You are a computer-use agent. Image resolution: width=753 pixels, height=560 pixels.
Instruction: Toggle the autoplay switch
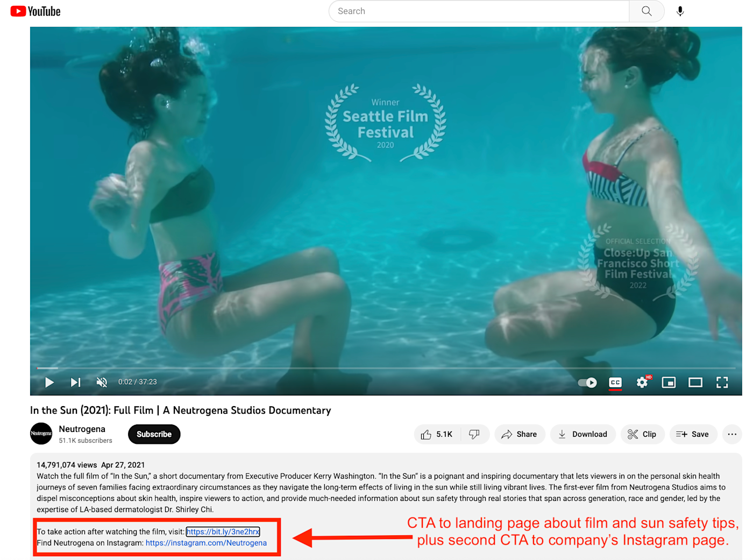587,382
